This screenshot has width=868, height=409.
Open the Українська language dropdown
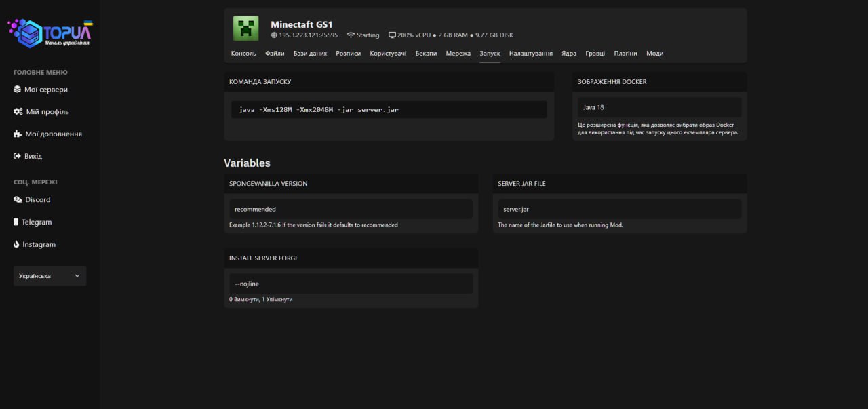click(x=50, y=276)
